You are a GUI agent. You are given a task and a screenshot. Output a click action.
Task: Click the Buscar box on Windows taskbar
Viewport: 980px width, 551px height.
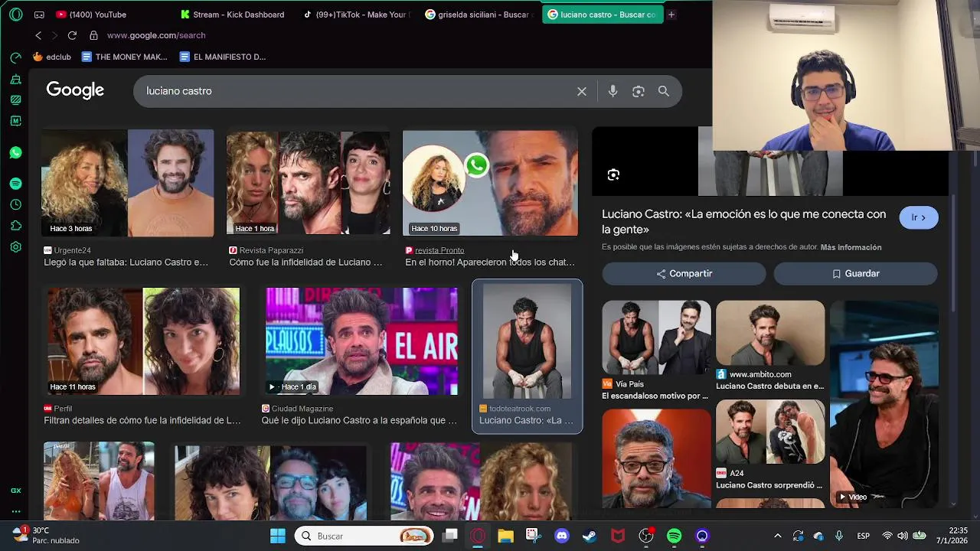pos(364,536)
